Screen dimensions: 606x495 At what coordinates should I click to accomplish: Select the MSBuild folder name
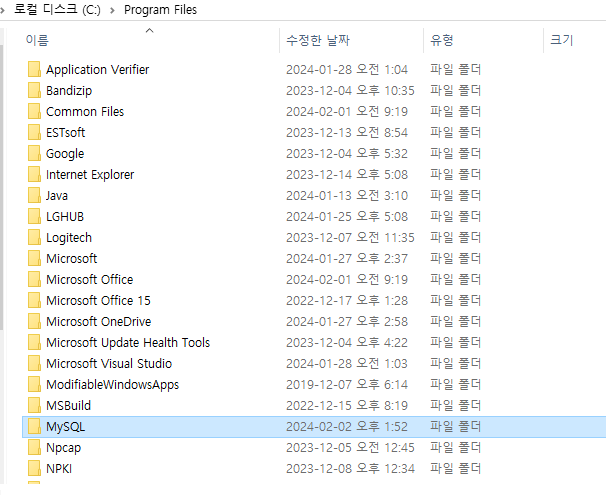[68, 405]
